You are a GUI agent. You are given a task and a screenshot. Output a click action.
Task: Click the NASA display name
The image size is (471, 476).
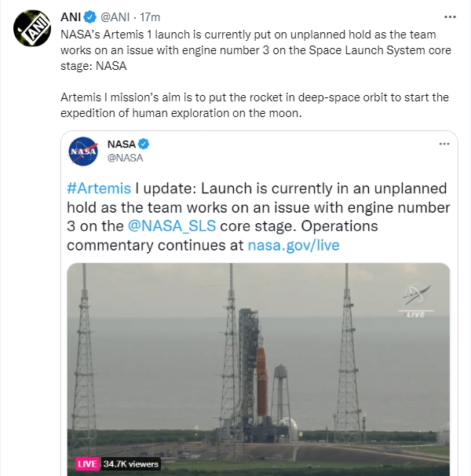pos(121,144)
